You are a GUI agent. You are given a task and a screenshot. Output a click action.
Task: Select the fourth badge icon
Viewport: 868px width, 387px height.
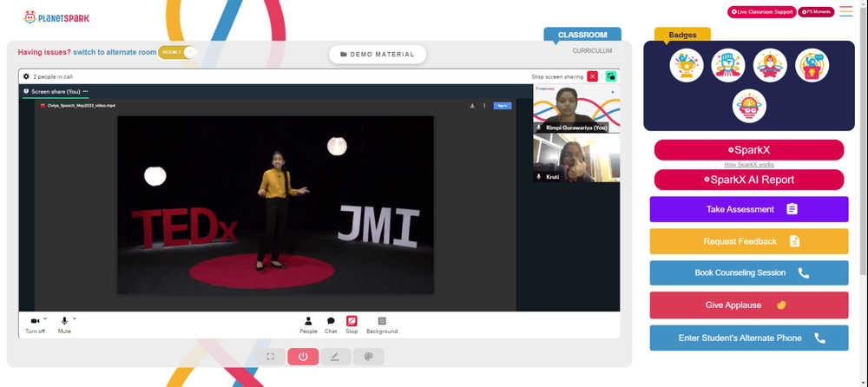(x=812, y=65)
